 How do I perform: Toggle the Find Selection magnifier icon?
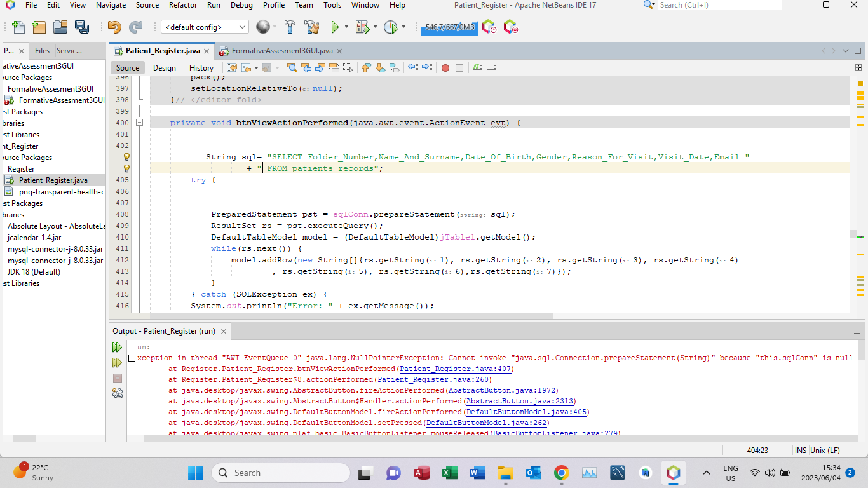292,68
